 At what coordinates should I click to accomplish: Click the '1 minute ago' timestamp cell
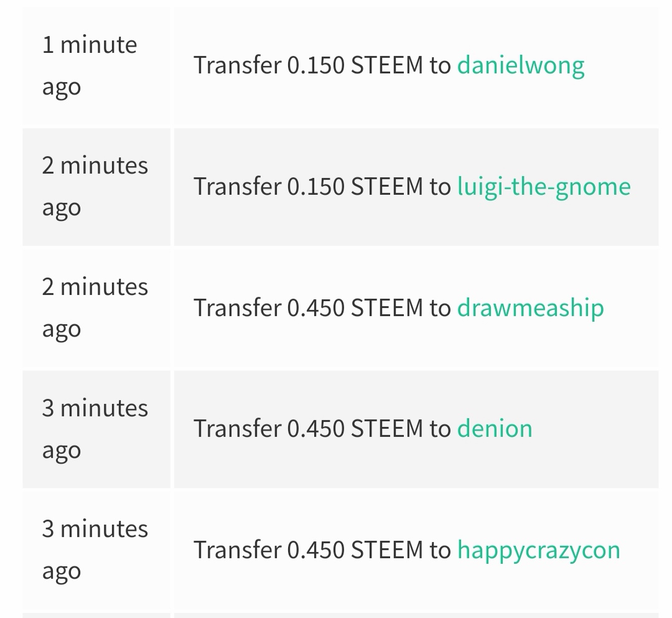[89, 65]
